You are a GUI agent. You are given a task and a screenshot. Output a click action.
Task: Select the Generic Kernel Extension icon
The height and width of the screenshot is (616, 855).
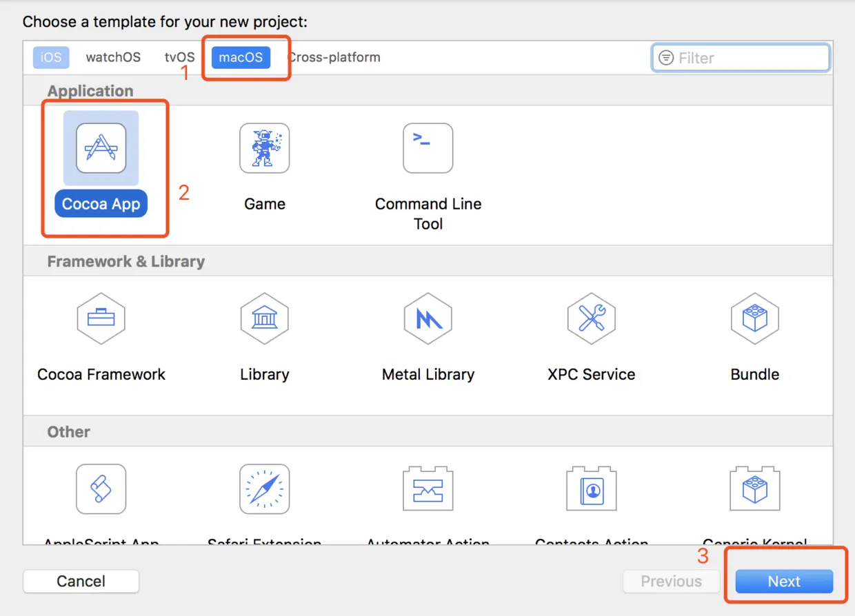tap(755, 489)
